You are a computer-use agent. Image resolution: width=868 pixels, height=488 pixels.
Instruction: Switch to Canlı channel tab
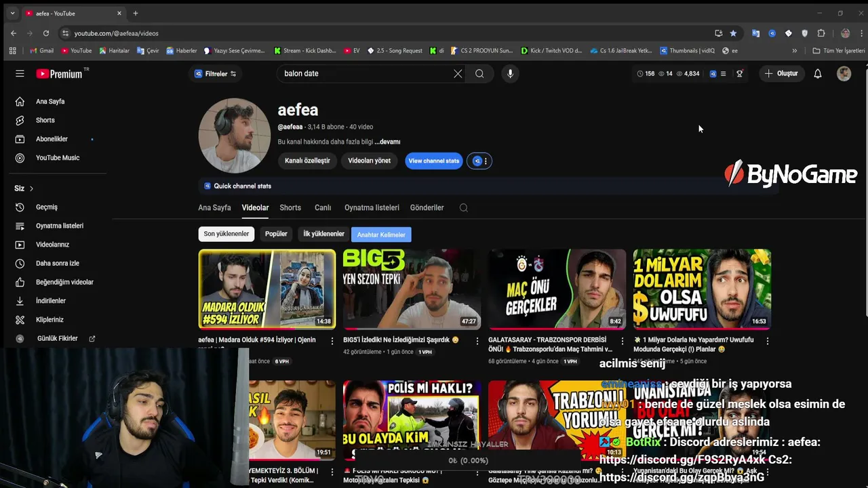pos(322,207)
